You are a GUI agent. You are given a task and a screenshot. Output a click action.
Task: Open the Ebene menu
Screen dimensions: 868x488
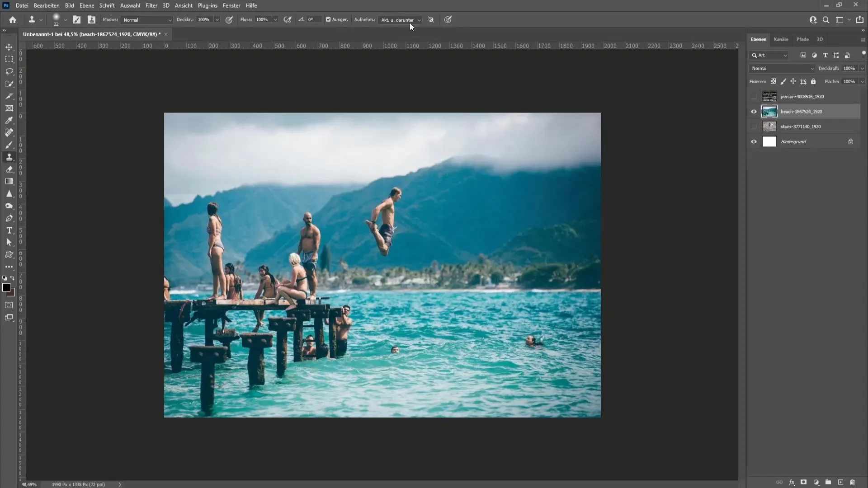(85, 5)
